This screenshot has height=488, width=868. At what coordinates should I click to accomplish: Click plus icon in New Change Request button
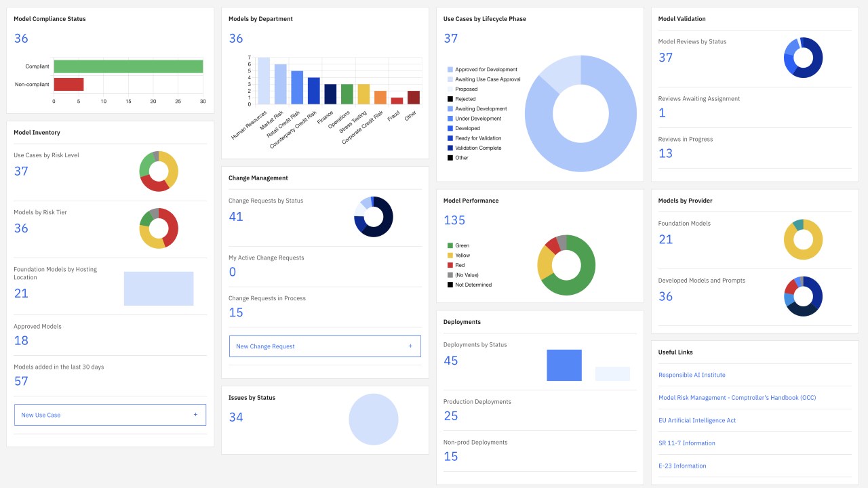(x=410, y=346)
